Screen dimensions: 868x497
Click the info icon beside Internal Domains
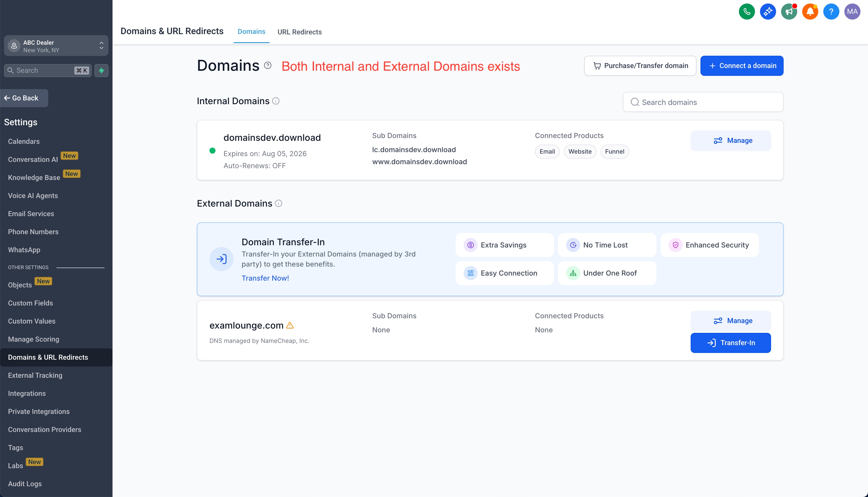click(276, 101)
